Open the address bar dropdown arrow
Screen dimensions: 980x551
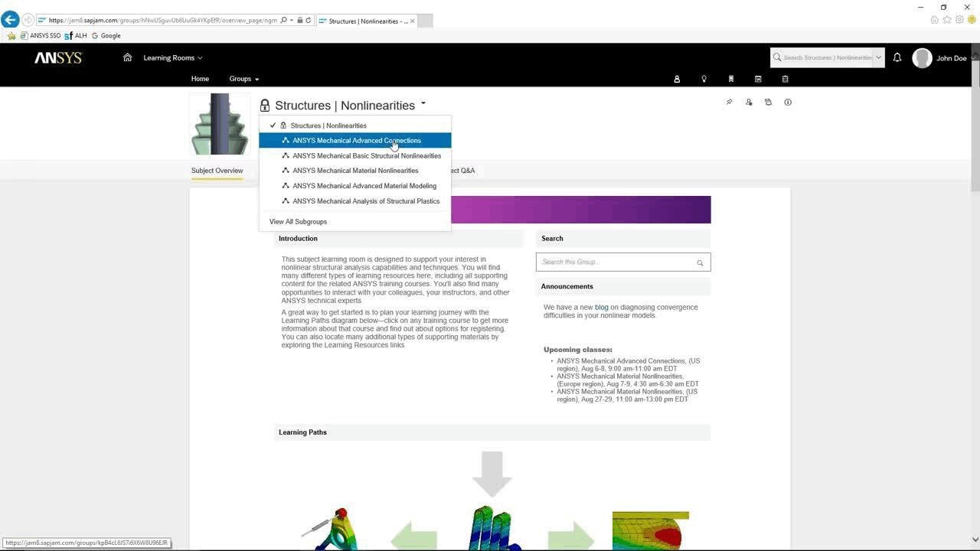(292, 21)
